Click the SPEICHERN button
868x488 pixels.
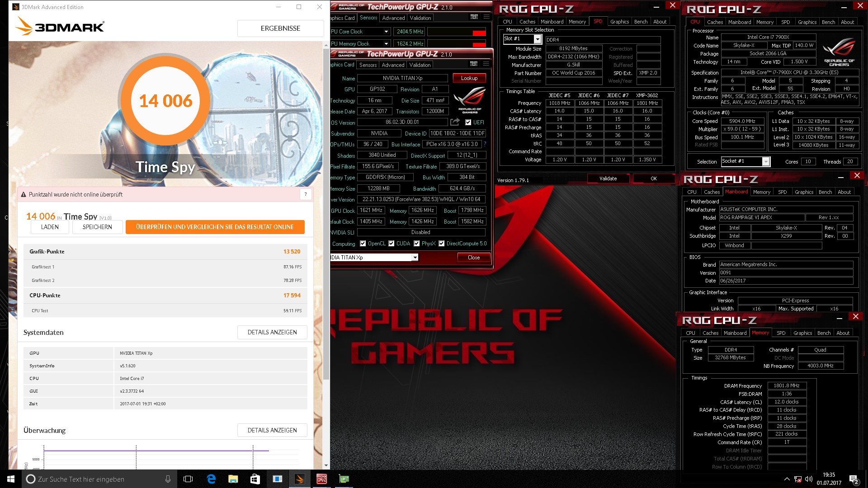coord(97,227)
